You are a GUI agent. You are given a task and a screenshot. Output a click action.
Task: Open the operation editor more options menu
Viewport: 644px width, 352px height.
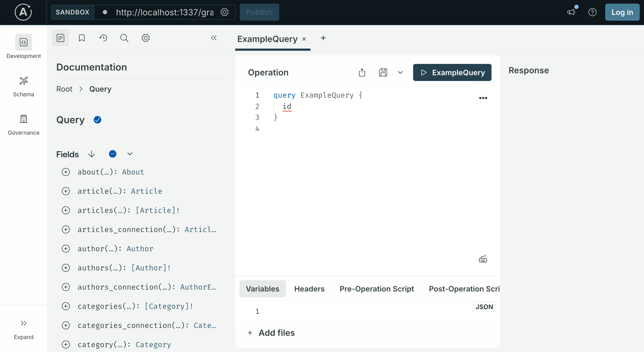point(483,98)
